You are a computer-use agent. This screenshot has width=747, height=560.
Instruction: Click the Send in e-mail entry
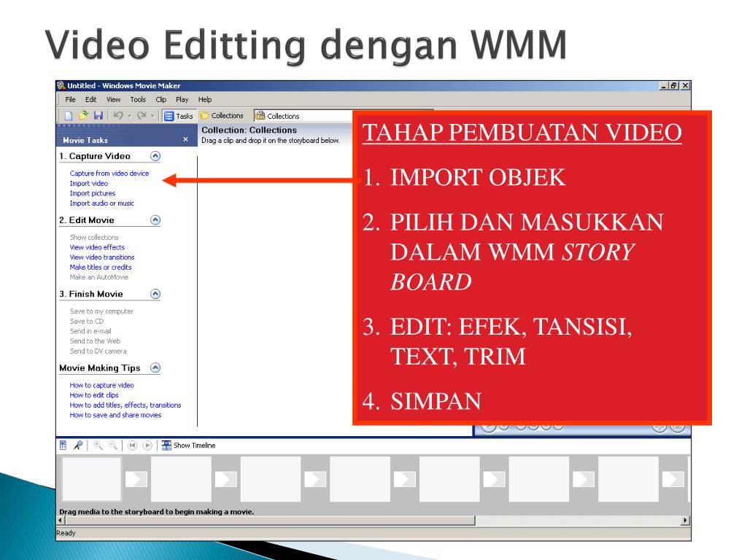coord(90,332)
